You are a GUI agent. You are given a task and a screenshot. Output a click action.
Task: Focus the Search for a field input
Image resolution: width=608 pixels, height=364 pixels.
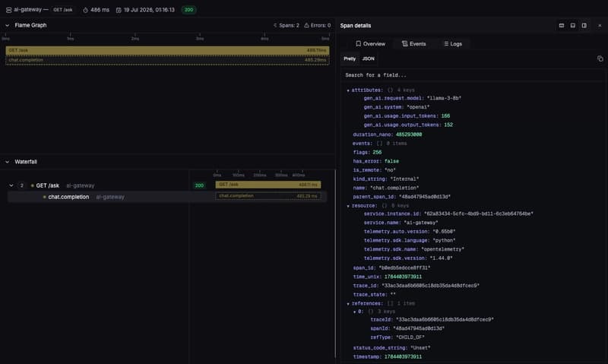click(x=471, y=75)
